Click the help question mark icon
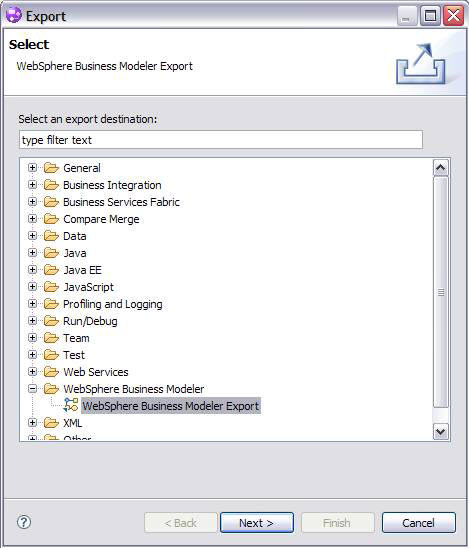The width and height of the screenshot is (469, 548). point(24,522)
